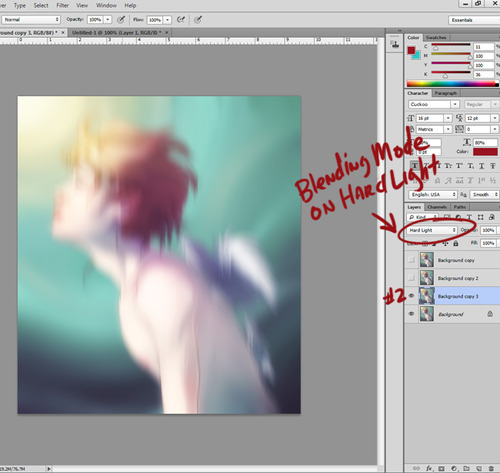Click the background cyan color swatch
Viewport: 500px width, 473px height.
[416, 56]
